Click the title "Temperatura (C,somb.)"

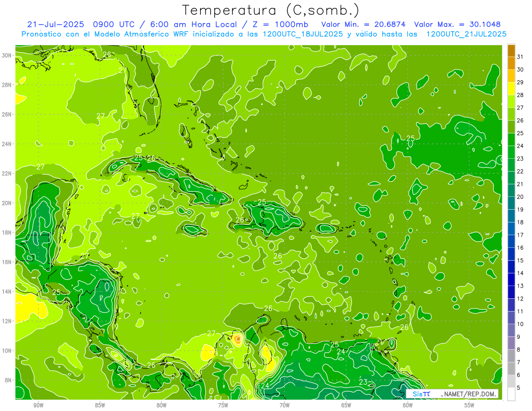(270, 10)
